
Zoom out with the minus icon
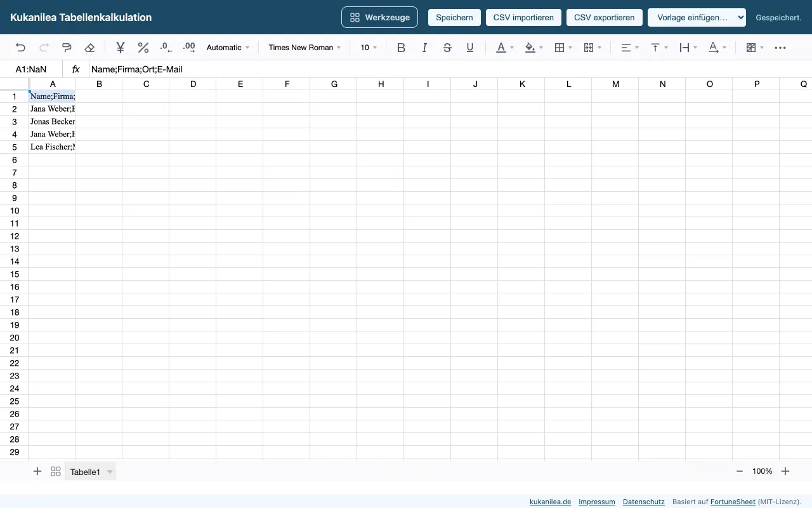coord(740,471)
